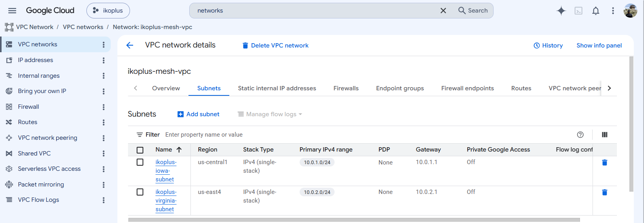The height and width of the screenshot is (223, 644).
Task: Click the VPC Network breadcrumb
Action: pos(35,27)
